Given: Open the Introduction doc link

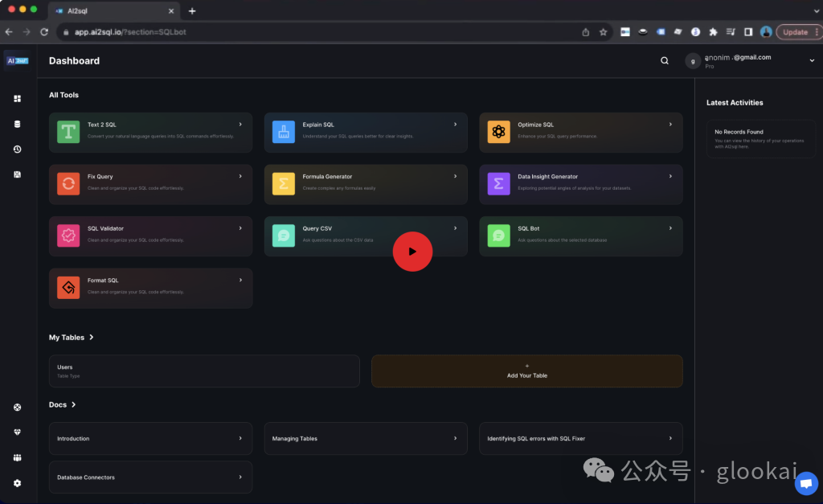Looking at the screenshot, I should 150,438.
